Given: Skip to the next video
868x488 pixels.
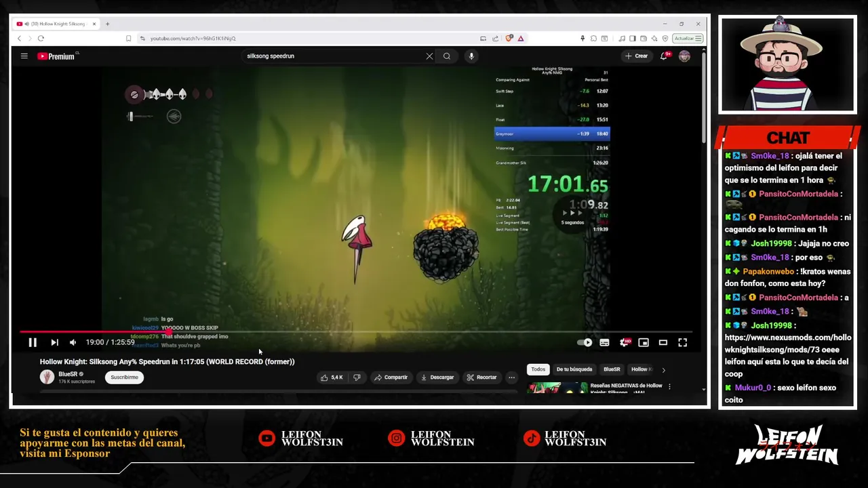Looking at the screenshot, I should [54, 342].
